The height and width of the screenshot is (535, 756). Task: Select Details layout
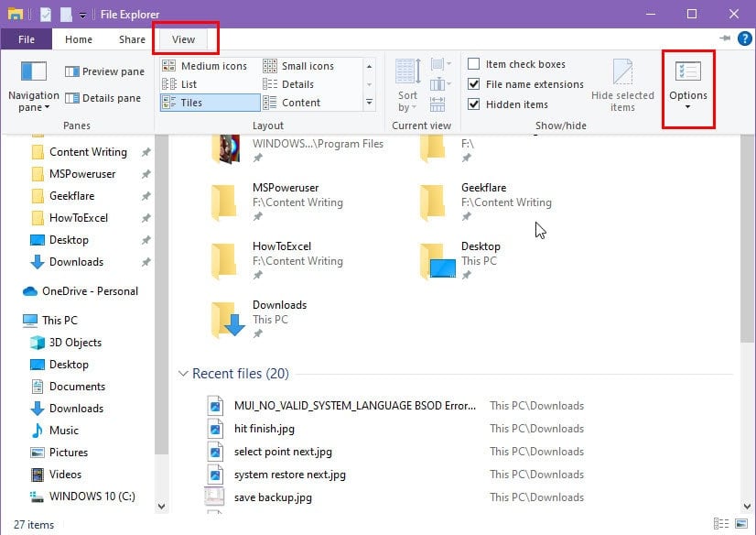click(288, 84)
